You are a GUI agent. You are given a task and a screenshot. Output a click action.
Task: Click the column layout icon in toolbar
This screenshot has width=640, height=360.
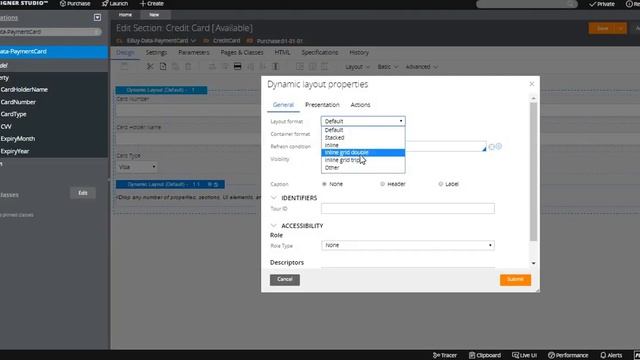(x=276, y=67)
